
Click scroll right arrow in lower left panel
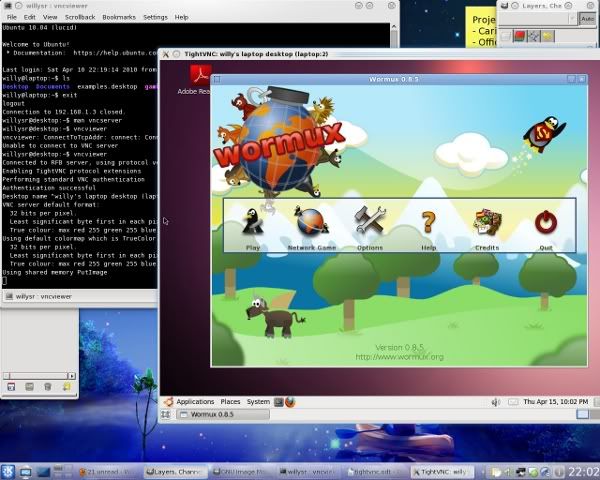[72, 376]
